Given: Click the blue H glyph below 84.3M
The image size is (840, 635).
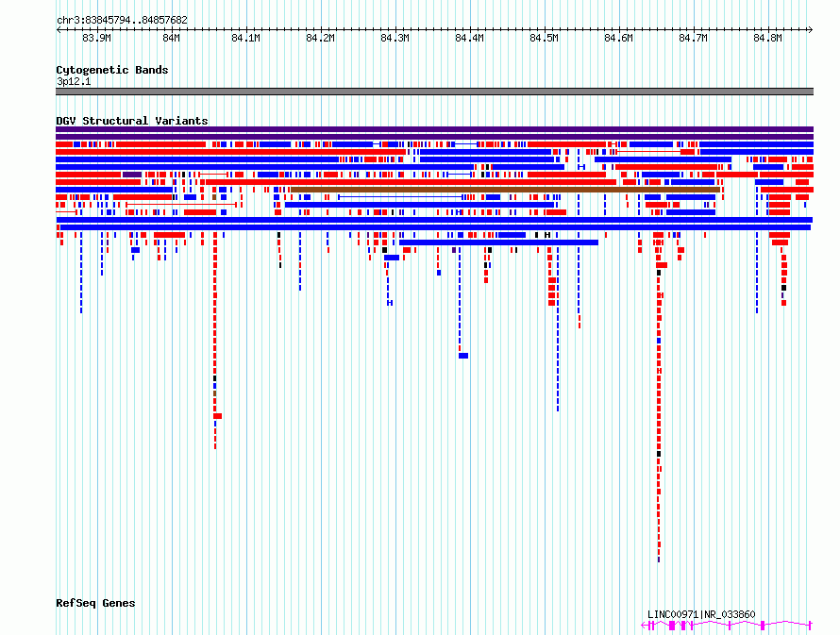Looking at the screenshot, I should tap(390, 303).
